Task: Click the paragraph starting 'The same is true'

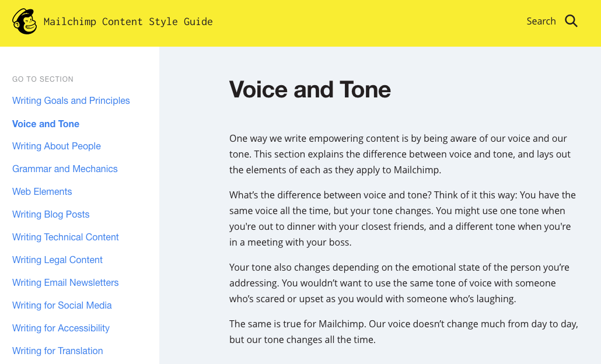Action: click(x=404, y=332)
